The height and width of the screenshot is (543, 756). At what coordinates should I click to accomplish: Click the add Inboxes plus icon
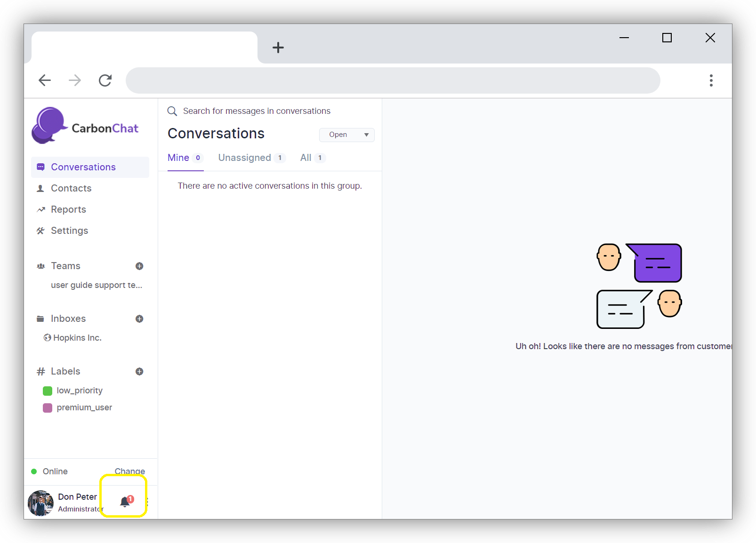(139, 319)
